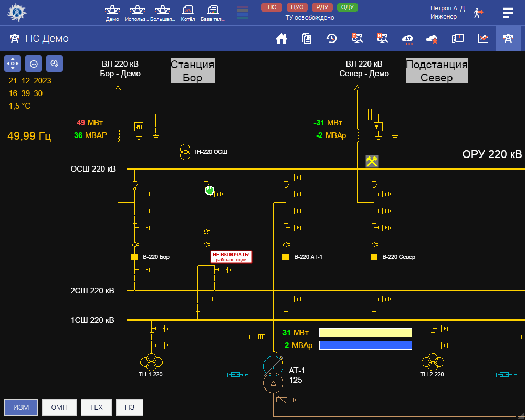Click the logout running-man icon

pyautogui.click(x=478, y=13)
